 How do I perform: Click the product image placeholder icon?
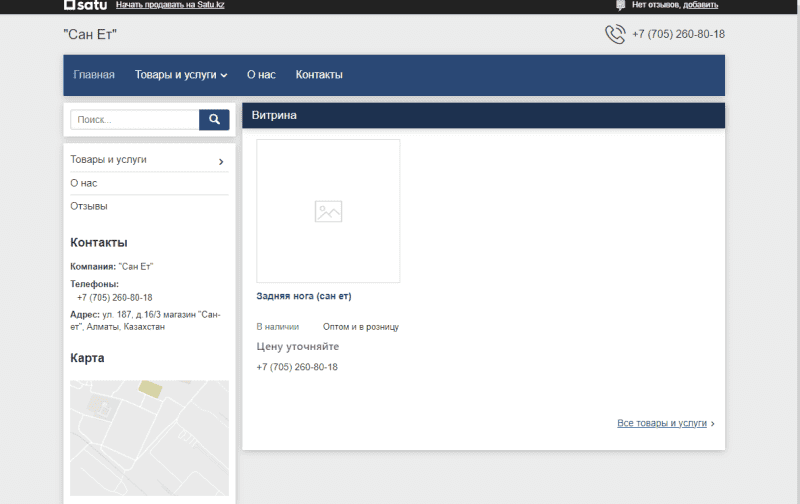[x=328, y=211]
